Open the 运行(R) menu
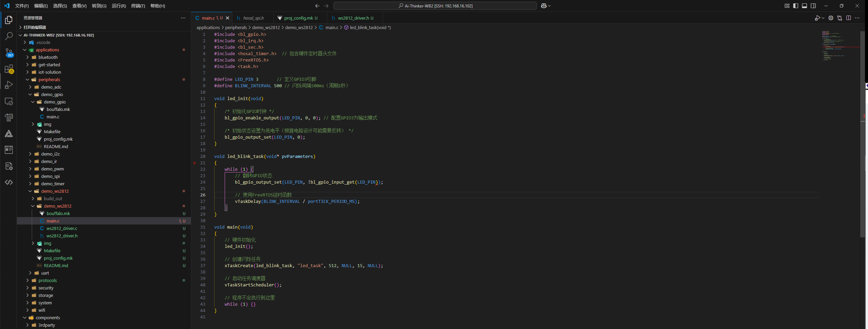 [x=119, y=6]
